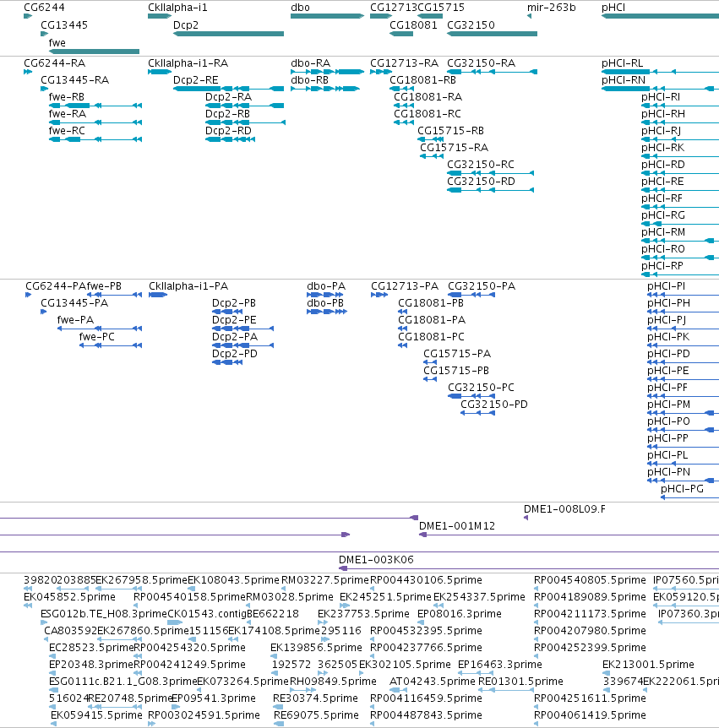Click the pHCl gene label
719x728 pixels.
click(613, 8)
